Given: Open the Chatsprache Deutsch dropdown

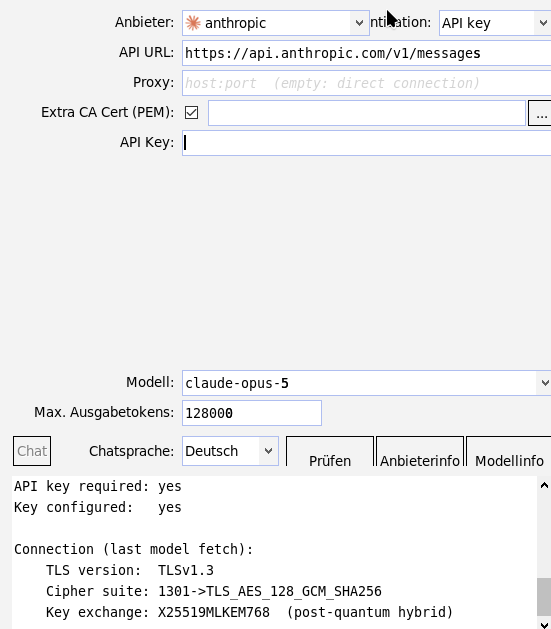Looking at the screenshot, I should coord(230,451).
